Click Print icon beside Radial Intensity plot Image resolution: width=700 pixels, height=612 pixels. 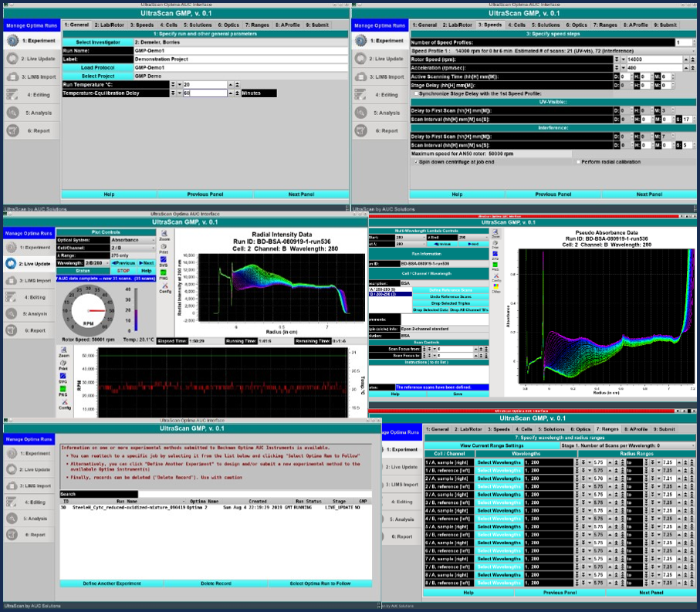pos(164,246)
